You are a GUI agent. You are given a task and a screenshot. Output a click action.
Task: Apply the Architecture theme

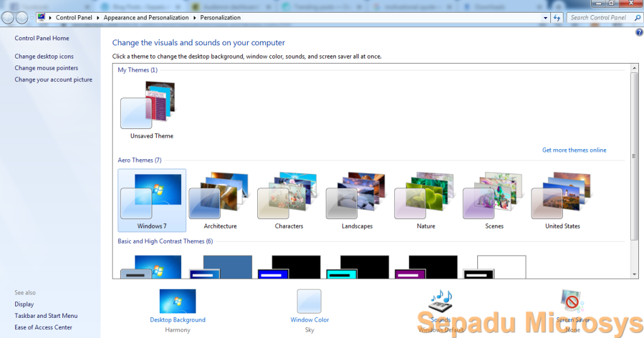(x=220, y=200)
